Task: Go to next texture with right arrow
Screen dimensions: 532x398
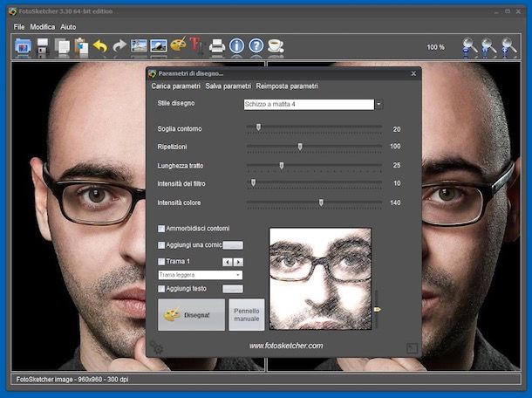Action: point(238,262)
